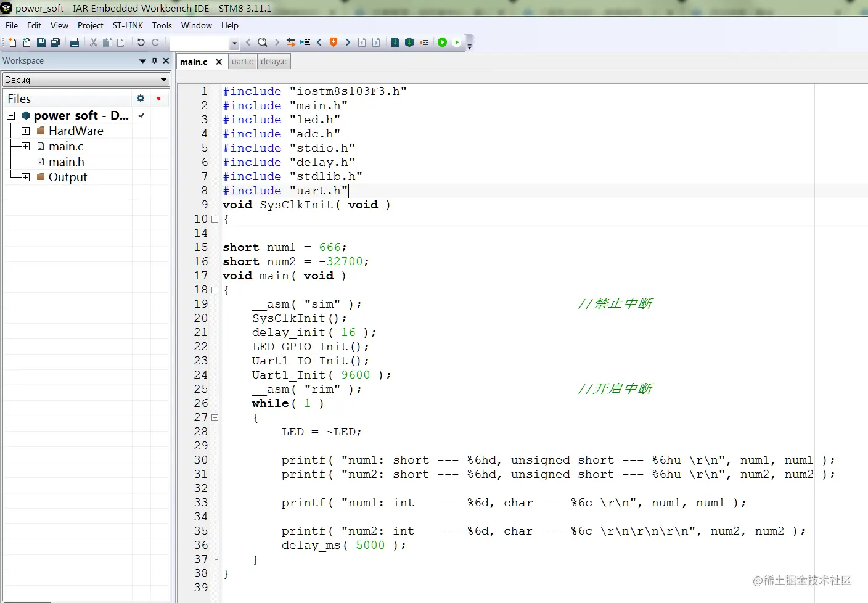Switch to the delay.c tab

pyautogui.click(x=274, y=62)
